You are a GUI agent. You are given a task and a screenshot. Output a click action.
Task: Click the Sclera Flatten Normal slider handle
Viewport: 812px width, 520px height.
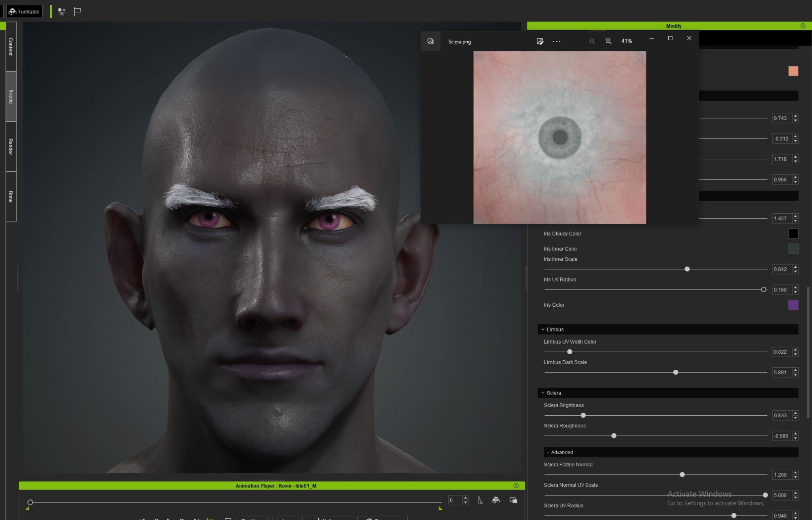click(682, 474)
